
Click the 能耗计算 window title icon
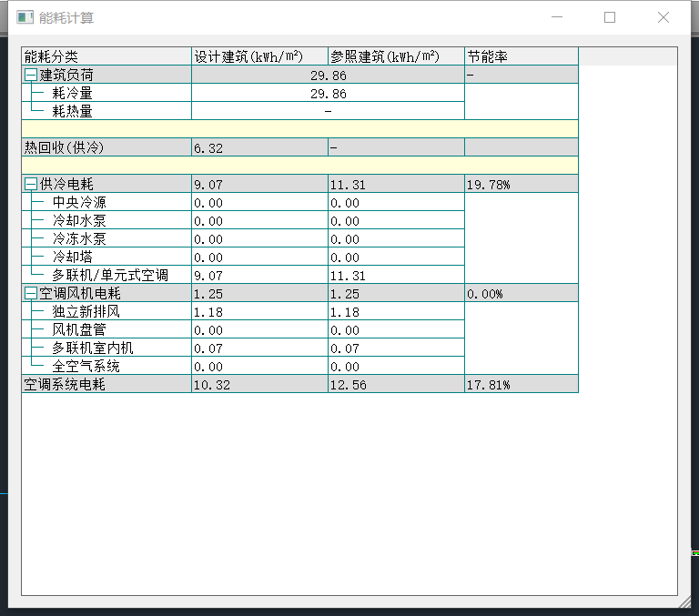tap(25, 17)
